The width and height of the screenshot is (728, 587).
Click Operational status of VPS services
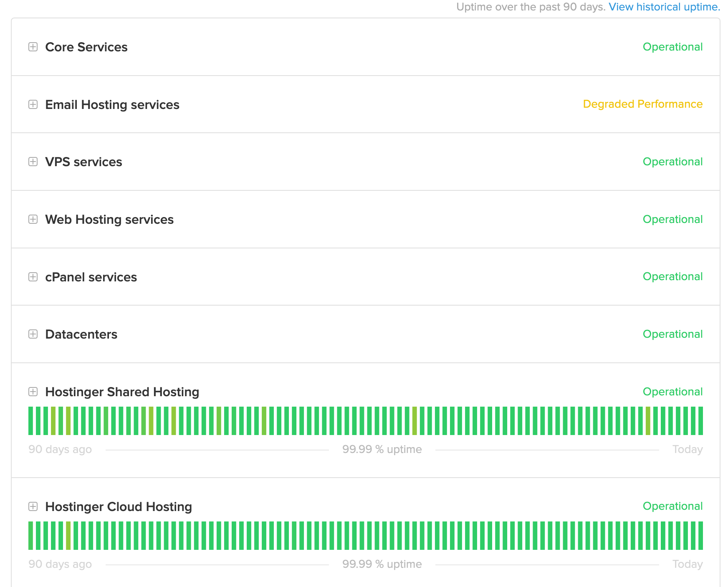(672, 162)
